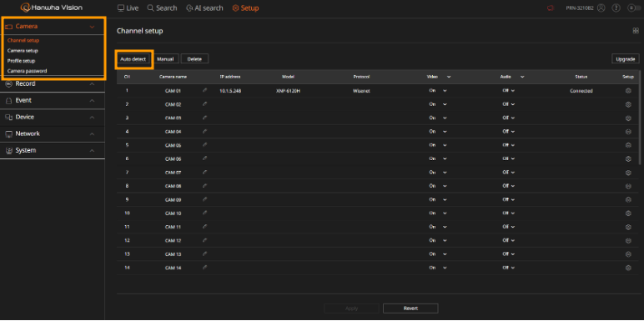Open the CAM 14 video On dropdown

click(438, 268)
